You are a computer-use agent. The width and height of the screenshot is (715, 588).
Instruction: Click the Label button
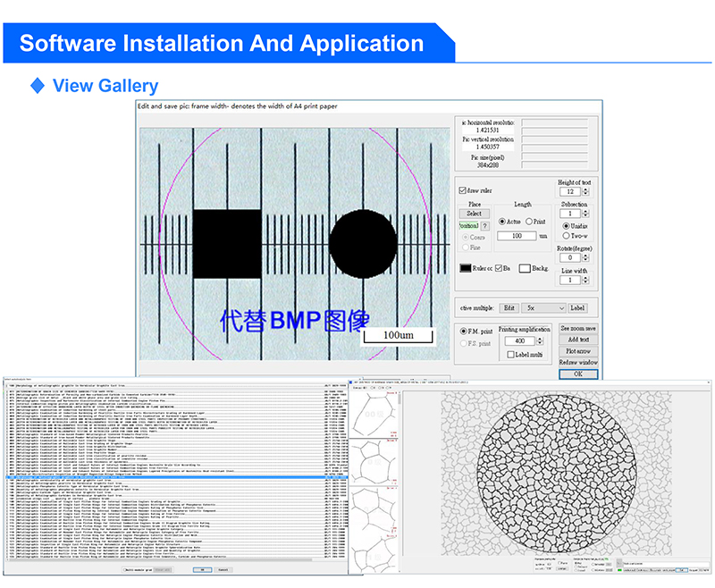pos(577,308)
